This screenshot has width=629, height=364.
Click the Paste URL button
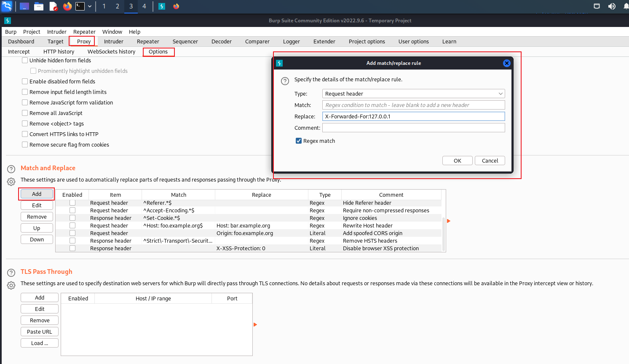pos(40,332)
